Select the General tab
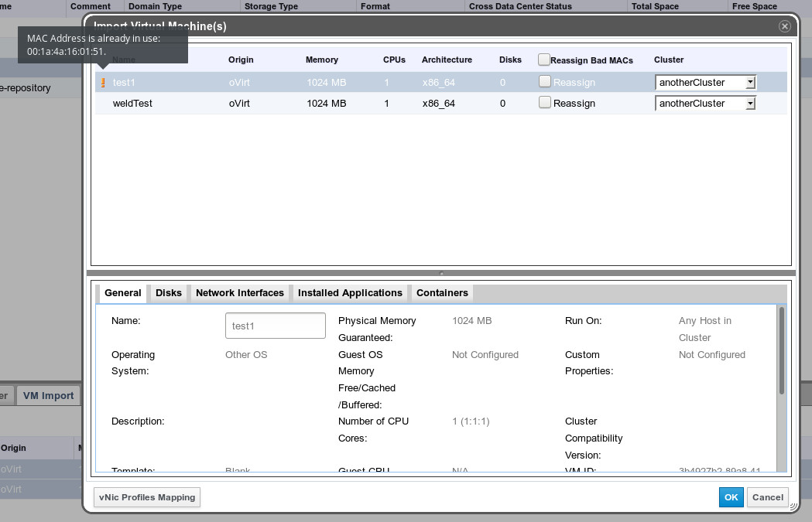The image size is (812, 522). click(x=122, y=293)
